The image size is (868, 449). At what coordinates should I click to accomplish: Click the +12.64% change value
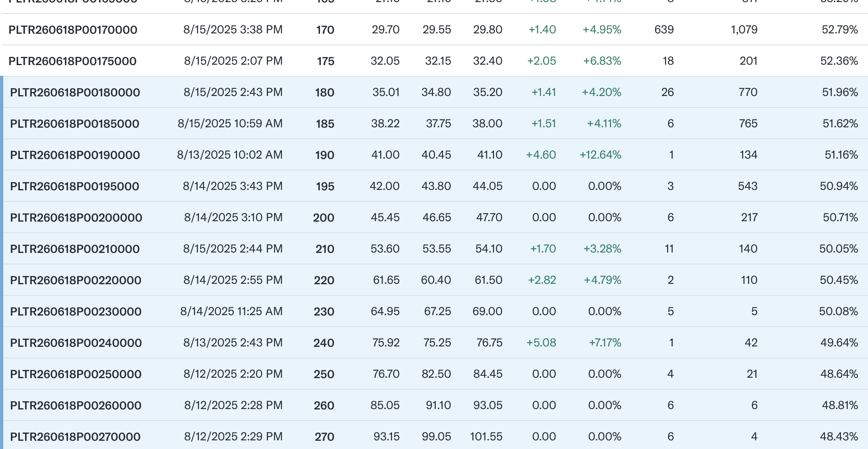[x=600, y=155]
